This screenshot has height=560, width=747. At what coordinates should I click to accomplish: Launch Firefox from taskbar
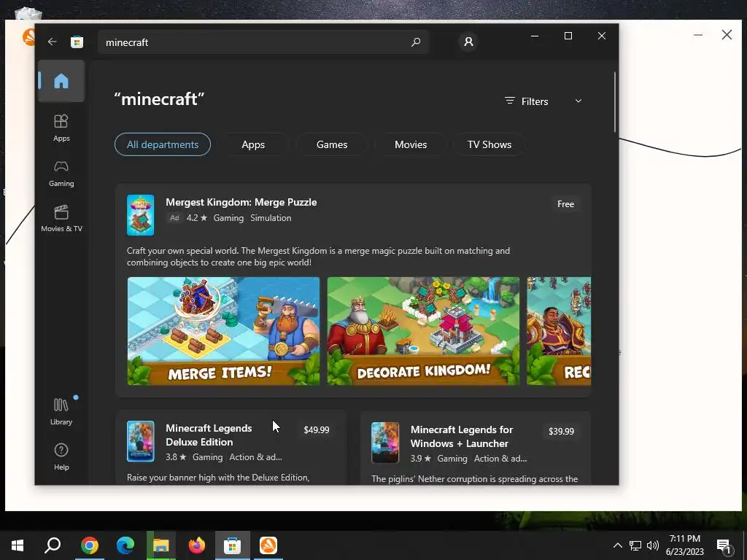(197, 545)
